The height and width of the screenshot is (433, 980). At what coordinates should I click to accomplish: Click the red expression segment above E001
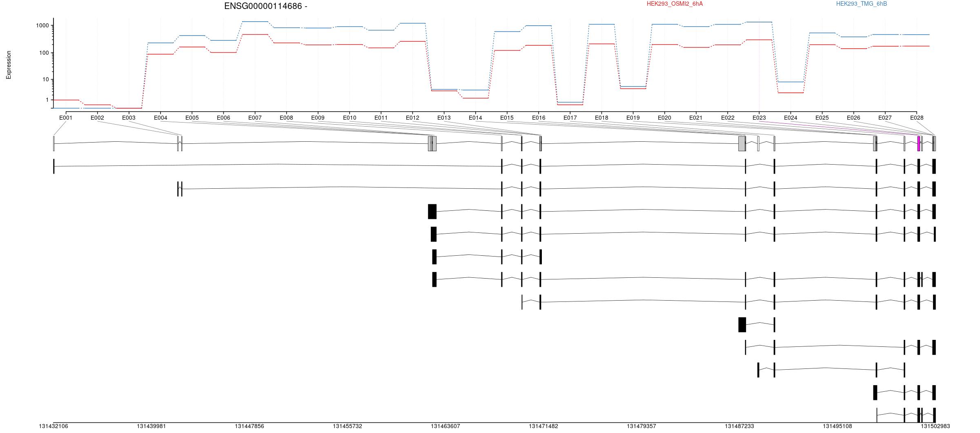66,100
